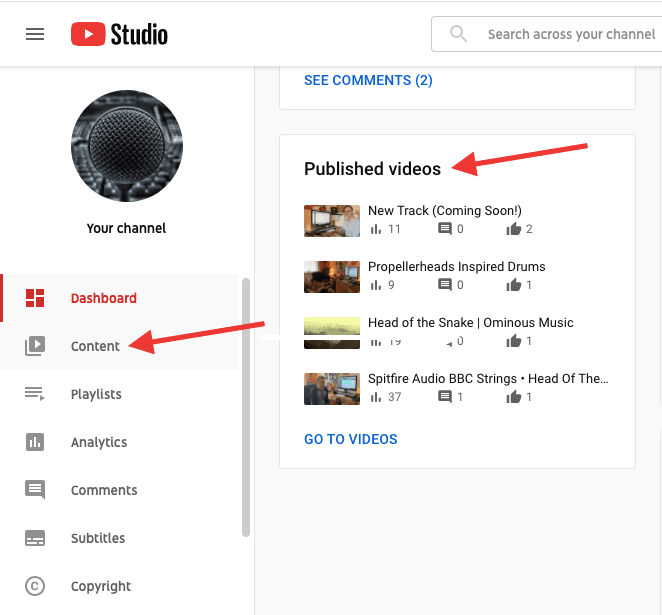This screenshot has height=615, width=662.
Task: Click views icon for New Track video
Action: (375, 229)
